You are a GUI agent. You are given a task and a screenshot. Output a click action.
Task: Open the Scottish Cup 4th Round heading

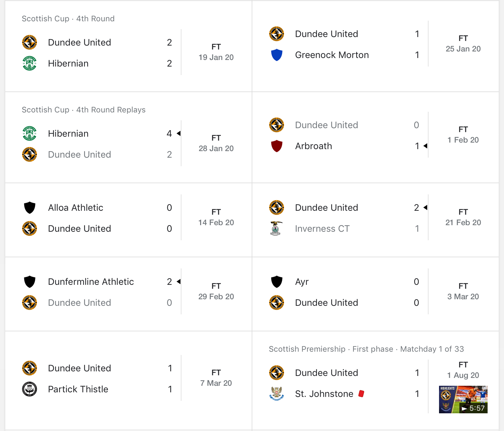click(x=68, y=19)
